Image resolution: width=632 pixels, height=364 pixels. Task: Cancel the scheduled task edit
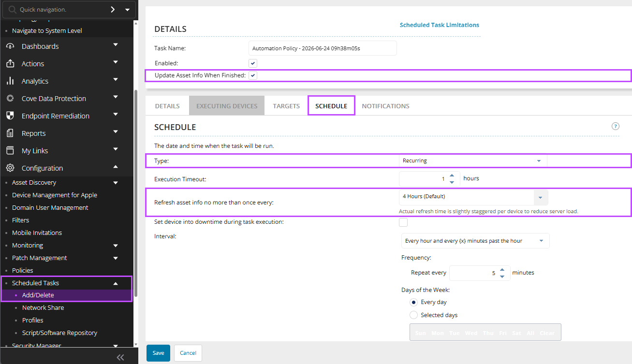188,353
